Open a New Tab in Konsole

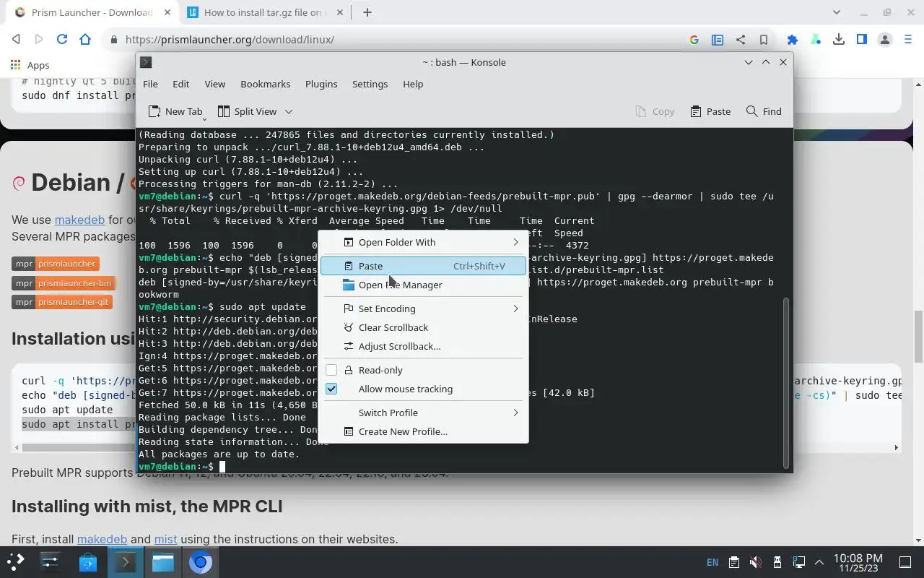coord(175,111)
